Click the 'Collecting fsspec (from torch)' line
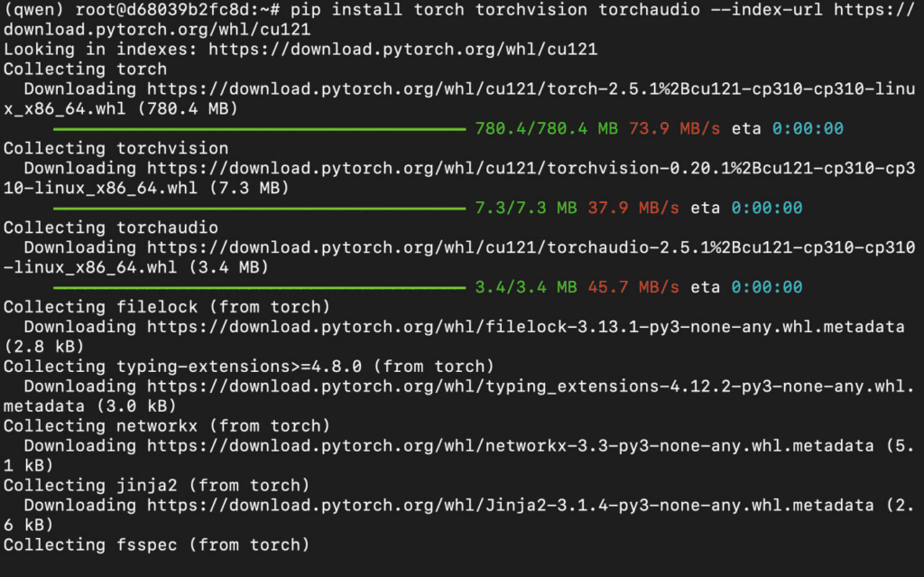The image size is (924, 577). tap(157, 544)
